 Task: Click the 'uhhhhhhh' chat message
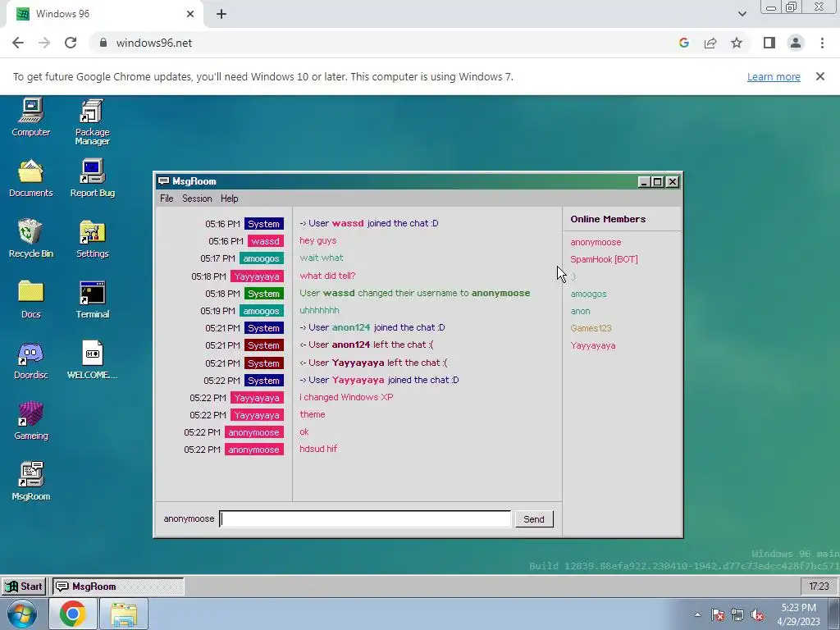pos(319,310)
